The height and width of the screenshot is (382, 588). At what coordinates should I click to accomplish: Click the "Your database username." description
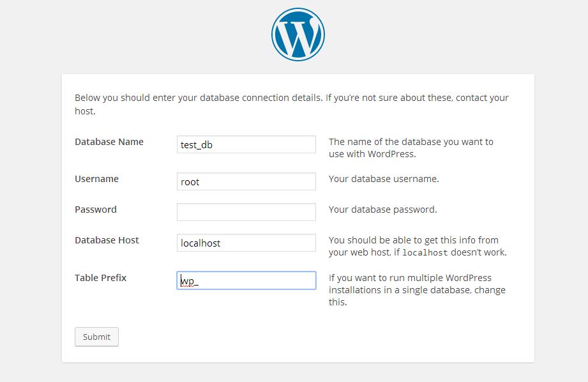tap(384, 179)
